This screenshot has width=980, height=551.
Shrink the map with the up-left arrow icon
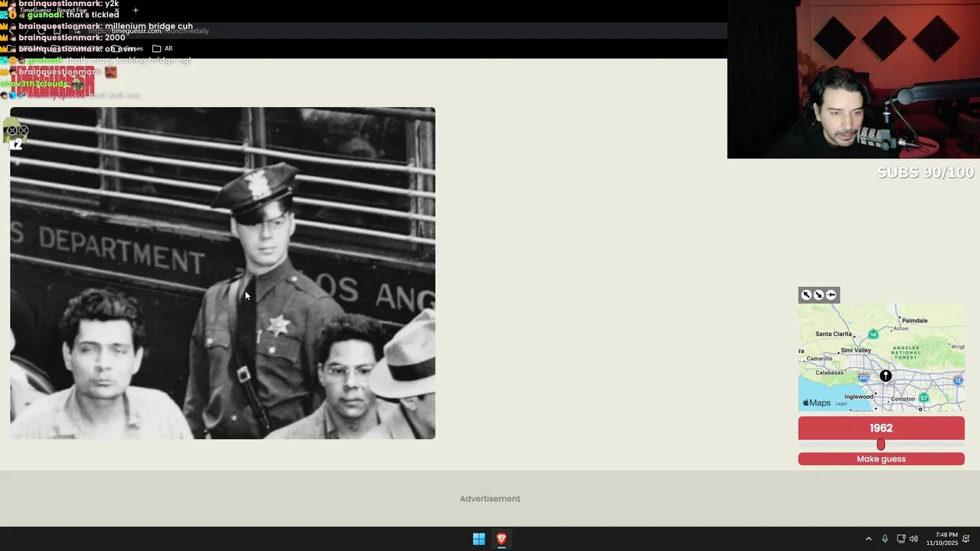pyautogui.click(x=805, y=295)
